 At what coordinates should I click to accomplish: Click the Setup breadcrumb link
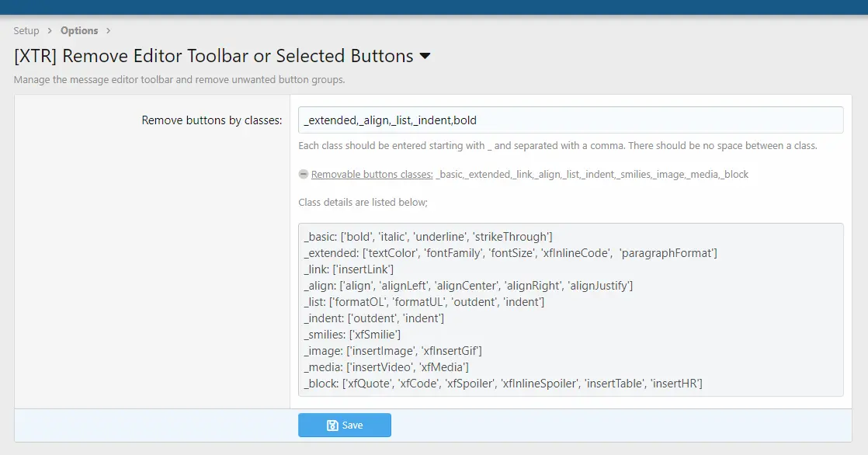coord(26,31)
